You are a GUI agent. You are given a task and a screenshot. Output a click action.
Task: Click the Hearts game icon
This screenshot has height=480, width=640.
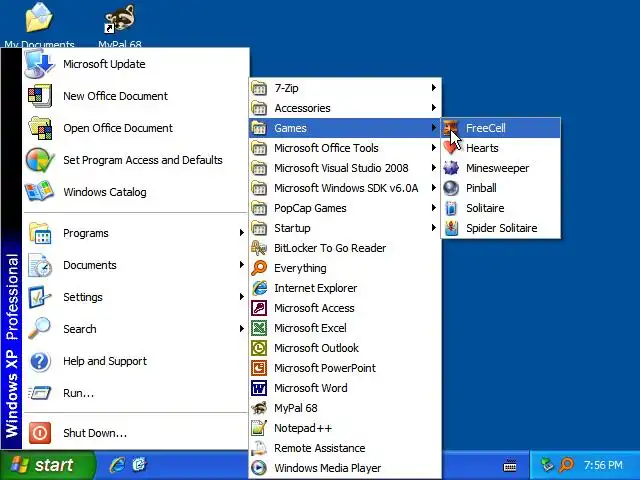(451, 148)
